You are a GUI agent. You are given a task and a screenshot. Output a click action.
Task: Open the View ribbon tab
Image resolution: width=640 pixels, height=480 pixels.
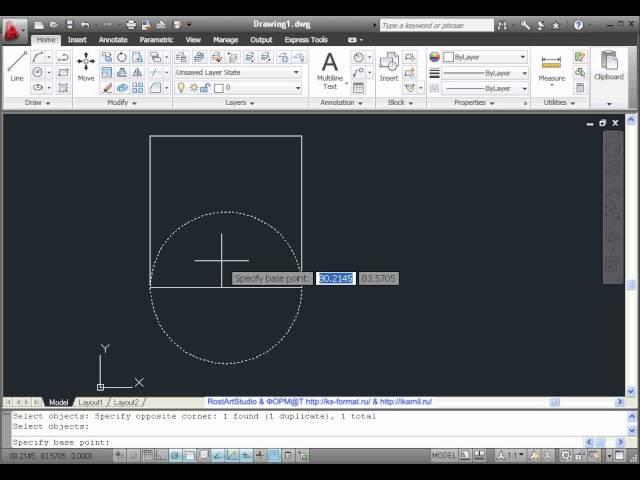193,40
